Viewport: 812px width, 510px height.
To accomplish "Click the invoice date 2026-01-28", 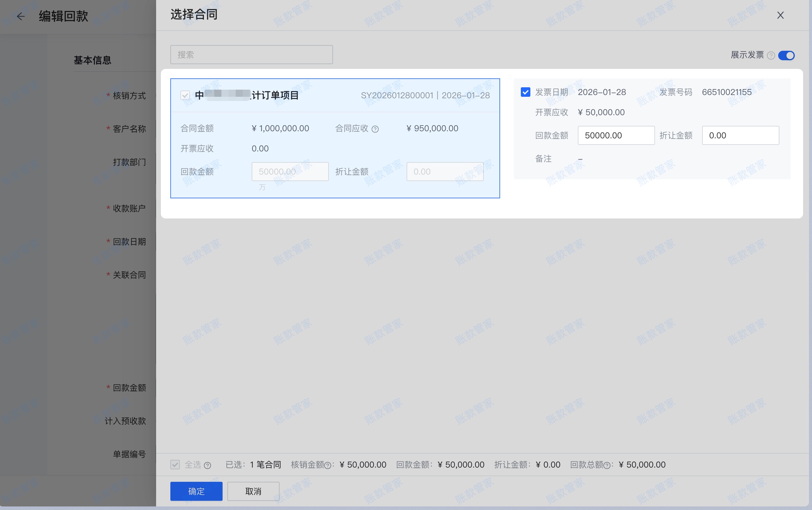I will tap(602, 92).
